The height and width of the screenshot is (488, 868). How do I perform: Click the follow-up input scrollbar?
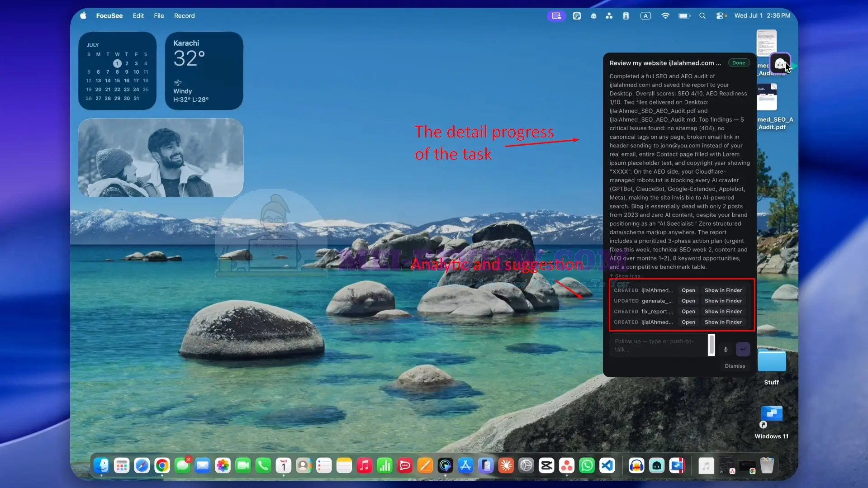[x=711, y=345]
